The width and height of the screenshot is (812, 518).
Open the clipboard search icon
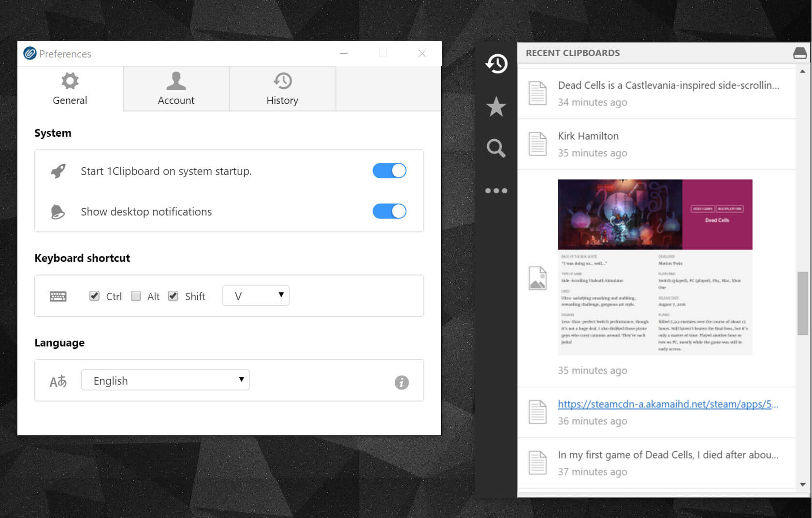(x=496, y=148)
